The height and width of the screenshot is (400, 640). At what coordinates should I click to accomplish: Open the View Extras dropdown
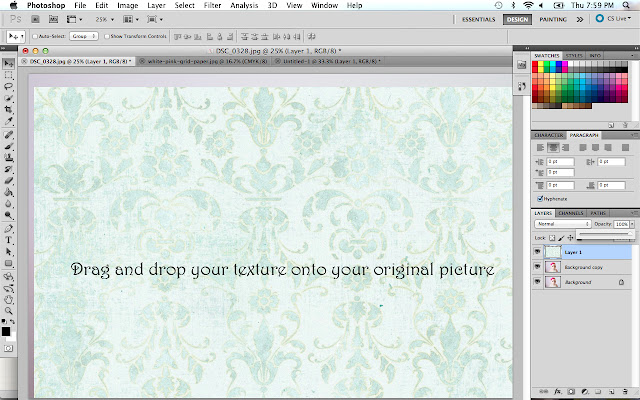[74, 19]
